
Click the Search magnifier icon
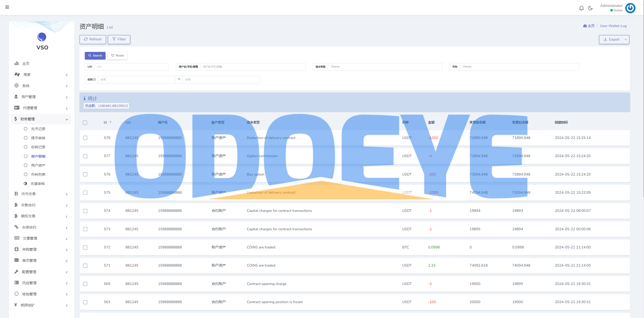[90, 55]
